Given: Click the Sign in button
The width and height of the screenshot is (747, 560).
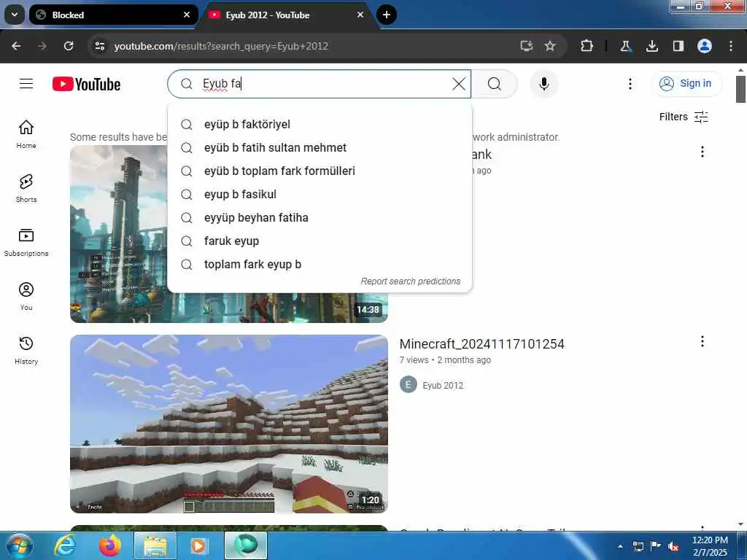Looking at the screenshot, I should click(x=686, y=84).
